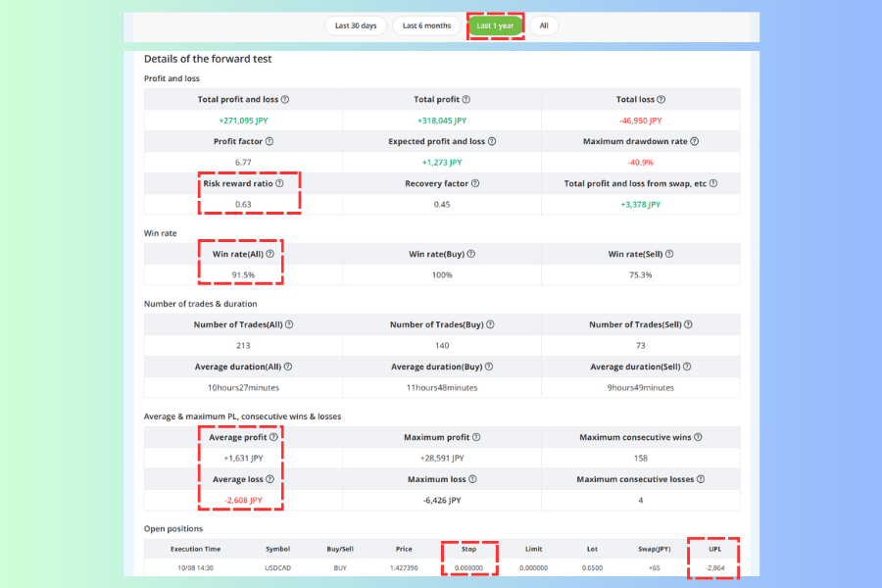Click the -46,950 JPY total loss value
Screen dimensions: 882x588
point(640,121)
